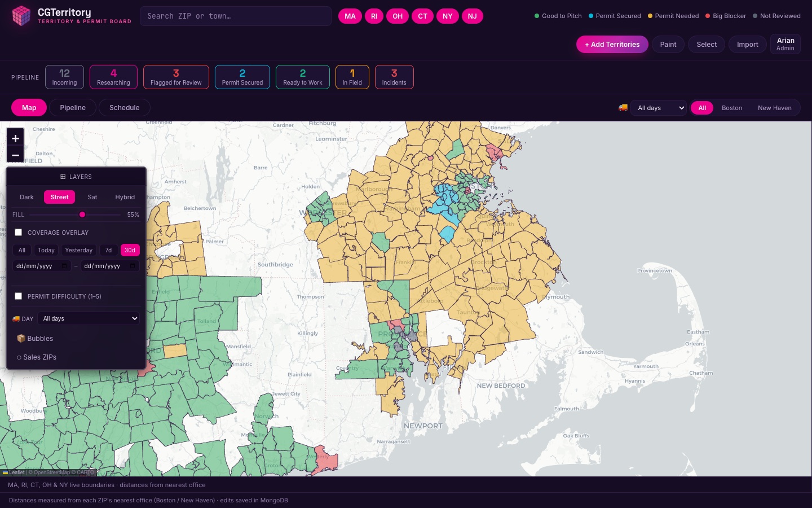Click the Bubbles package icon

[21, 339]
